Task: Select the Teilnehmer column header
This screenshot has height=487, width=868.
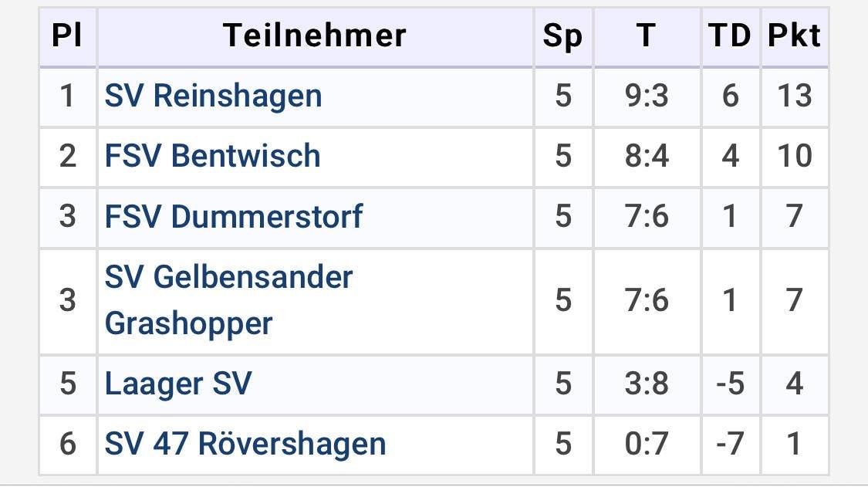Action: (315, 36)
